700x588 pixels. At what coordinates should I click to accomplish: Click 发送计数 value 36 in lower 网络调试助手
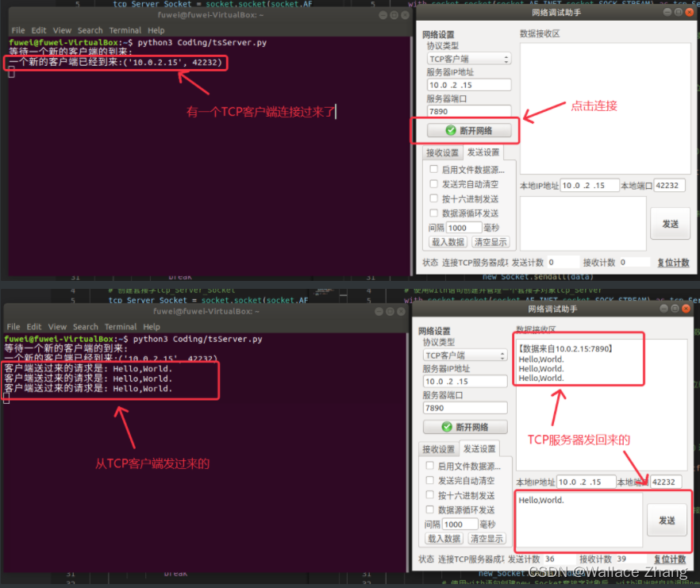coord(549,559)
